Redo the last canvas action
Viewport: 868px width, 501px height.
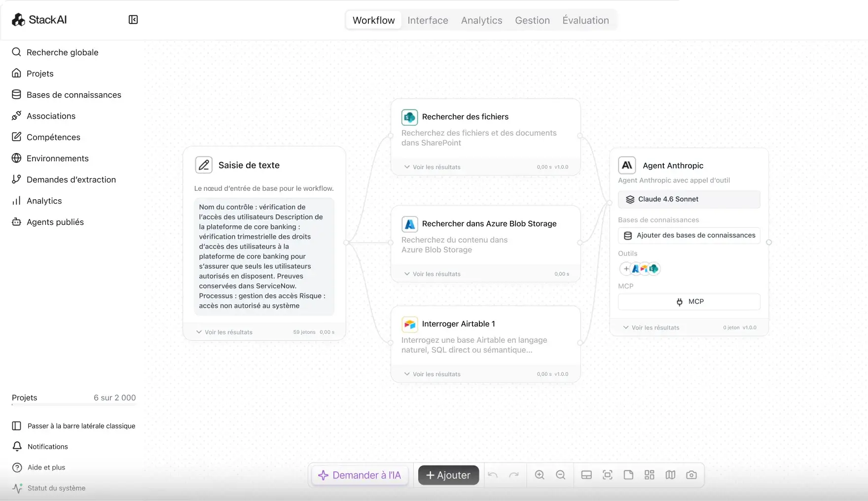pos(514,475)
